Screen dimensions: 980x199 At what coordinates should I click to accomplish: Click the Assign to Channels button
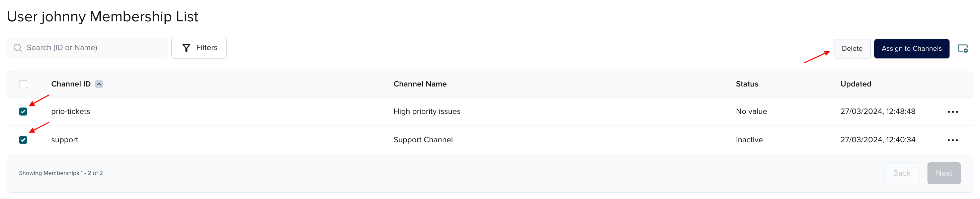911,49
